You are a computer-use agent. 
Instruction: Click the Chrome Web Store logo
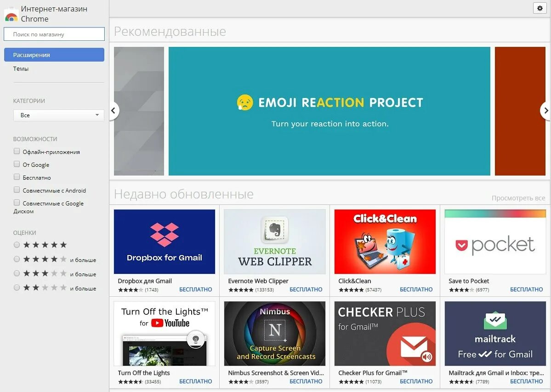pyautogui.click(x=11, y=14)
